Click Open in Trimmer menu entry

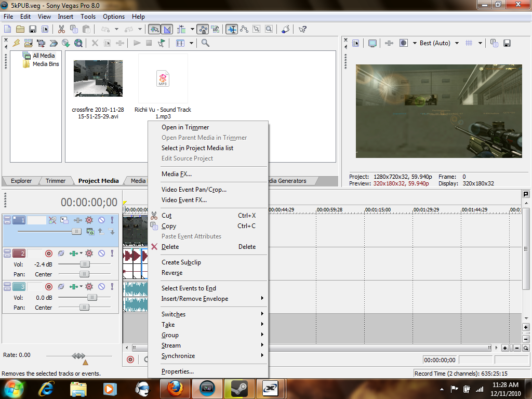185,127
